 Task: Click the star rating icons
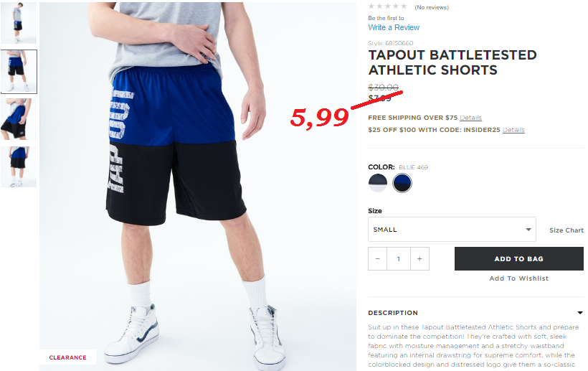(388, 6)
